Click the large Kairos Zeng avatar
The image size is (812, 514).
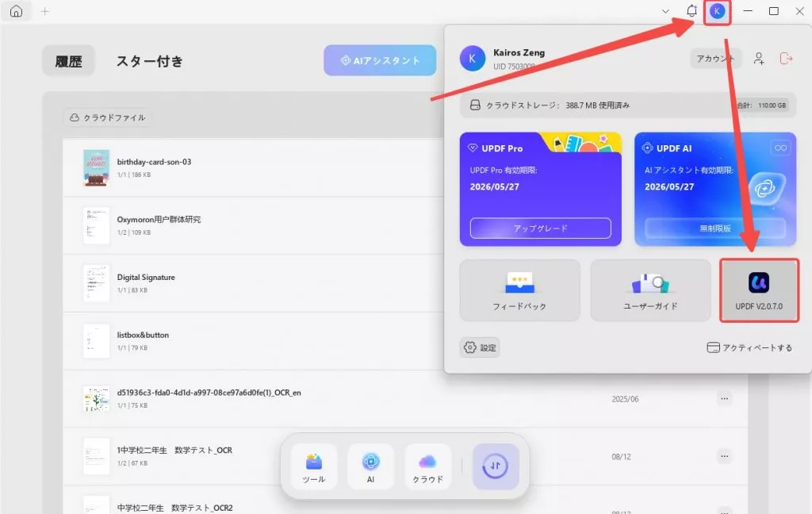473,59
